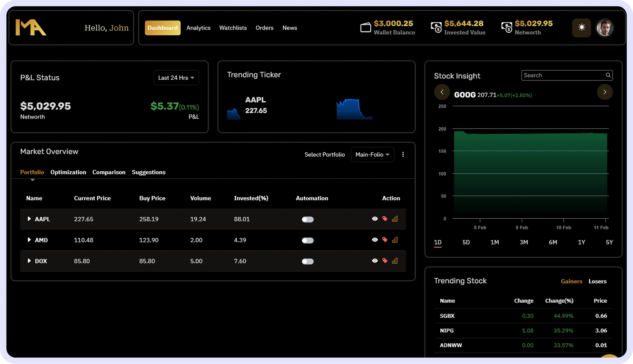The width and height of the screenshot is (633, 364).
Task: Click the $5.37 P&L value
Action: click(x=164, y=106)
